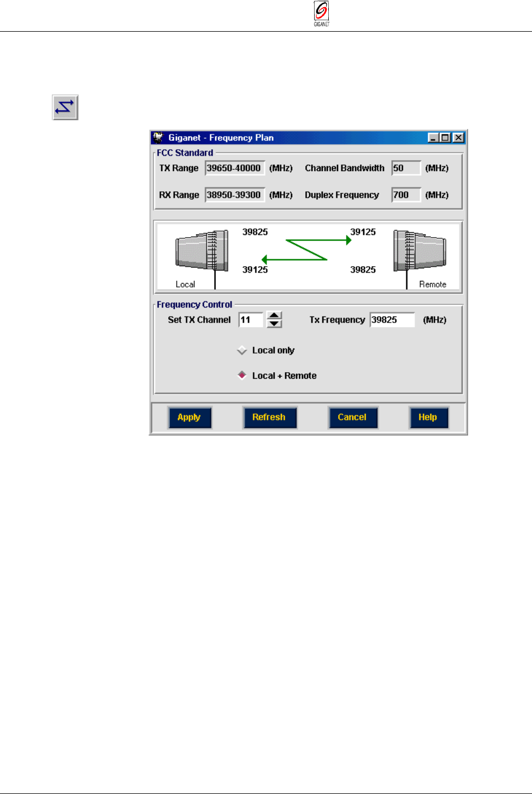Click the RX Range field 38950-39300
The width and height of the screenshot is (532, 794).
tap(235, 195)
